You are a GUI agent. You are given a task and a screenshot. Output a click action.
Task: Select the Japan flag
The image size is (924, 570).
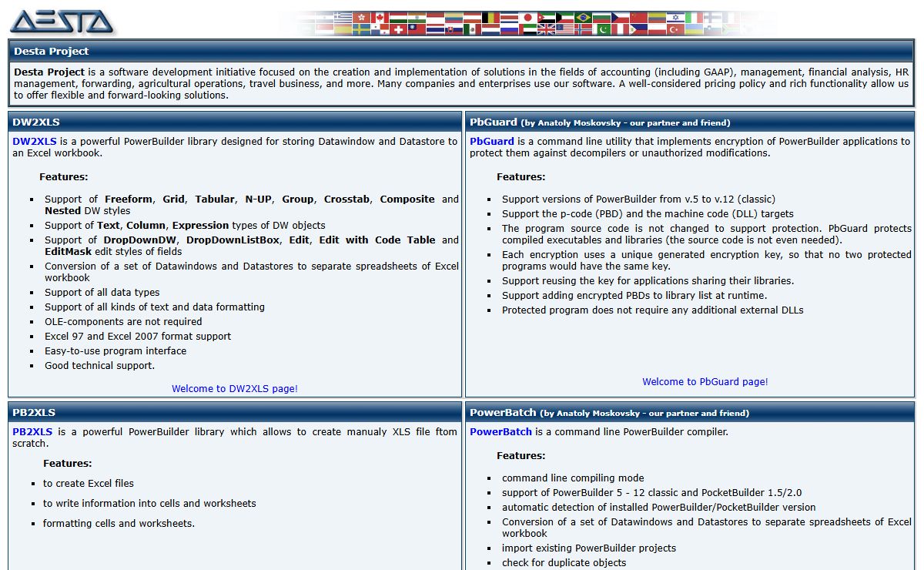pyautogui.click(x=527, y=17)
